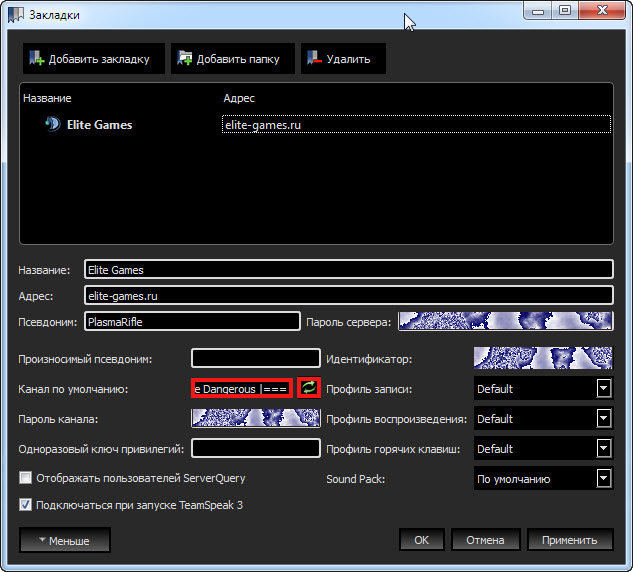Select the Elite Games server icon in list
Image resolution: width=633 pixels, height=572 pixels.
52,125
